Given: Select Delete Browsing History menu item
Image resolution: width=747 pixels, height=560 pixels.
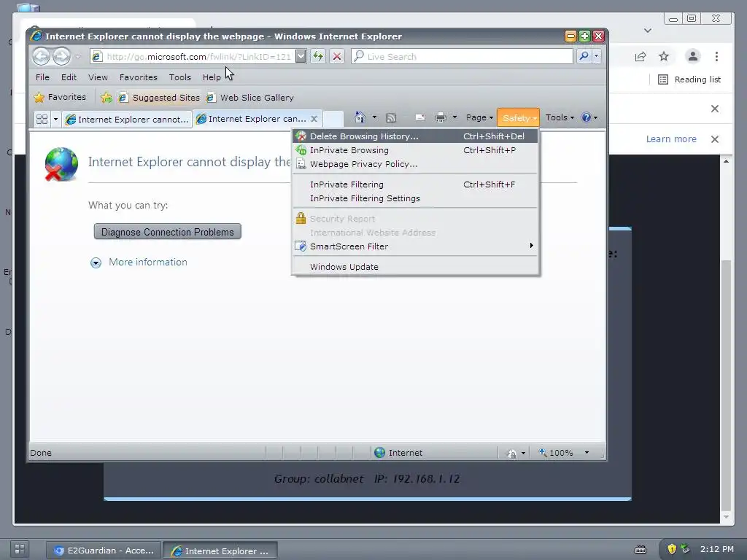Looking at the screenshot, I should (415, 136).
